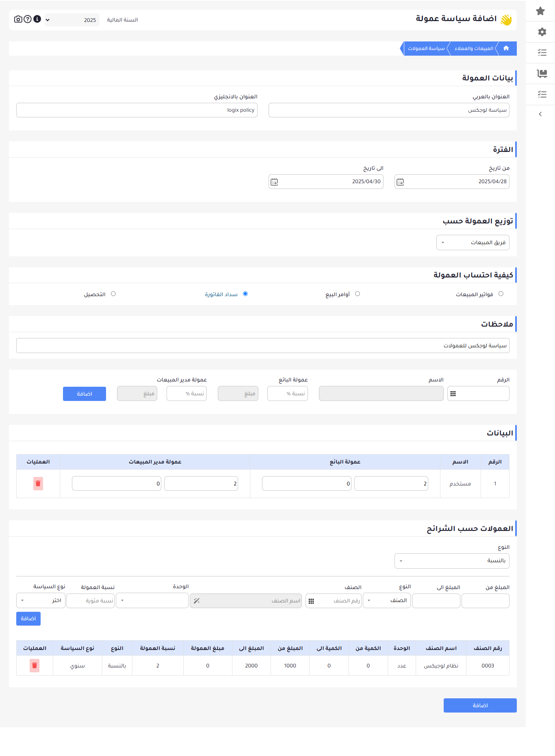555x756 pixels.
Task: Click the camera screenshot icon
Action: pyautogui.click(x=18, y=19)
